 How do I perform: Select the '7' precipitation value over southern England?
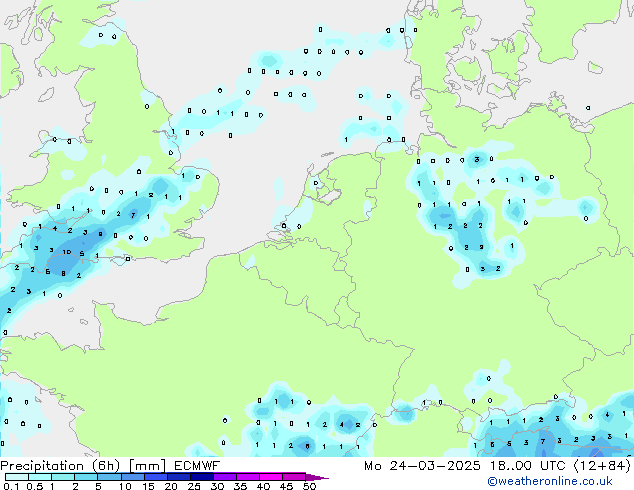click(133, 215)
